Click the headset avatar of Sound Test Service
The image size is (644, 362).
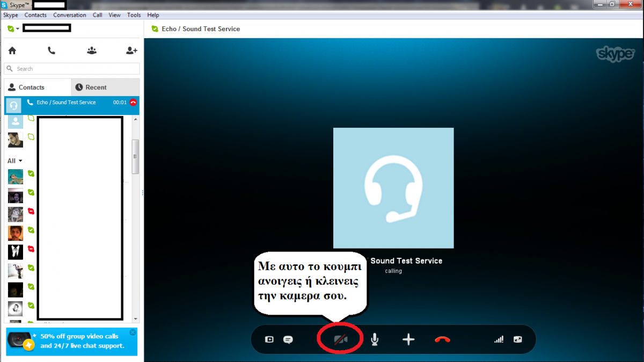point(393,188)
